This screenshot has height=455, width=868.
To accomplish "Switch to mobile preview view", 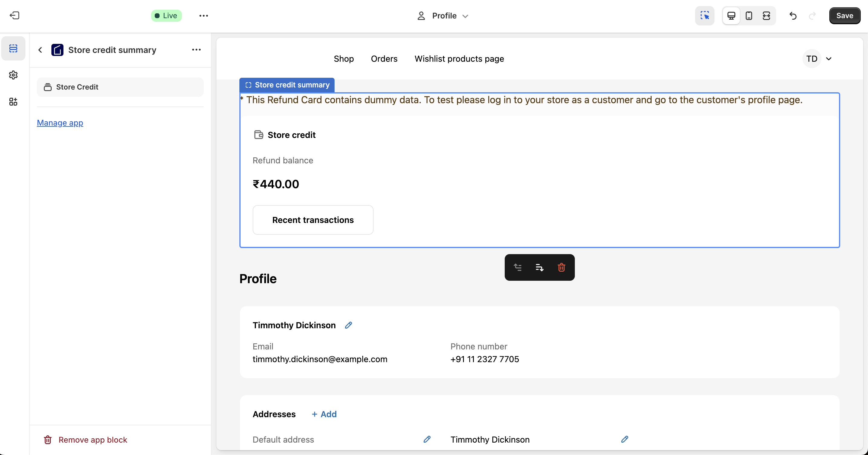I will tap(749, 15).
